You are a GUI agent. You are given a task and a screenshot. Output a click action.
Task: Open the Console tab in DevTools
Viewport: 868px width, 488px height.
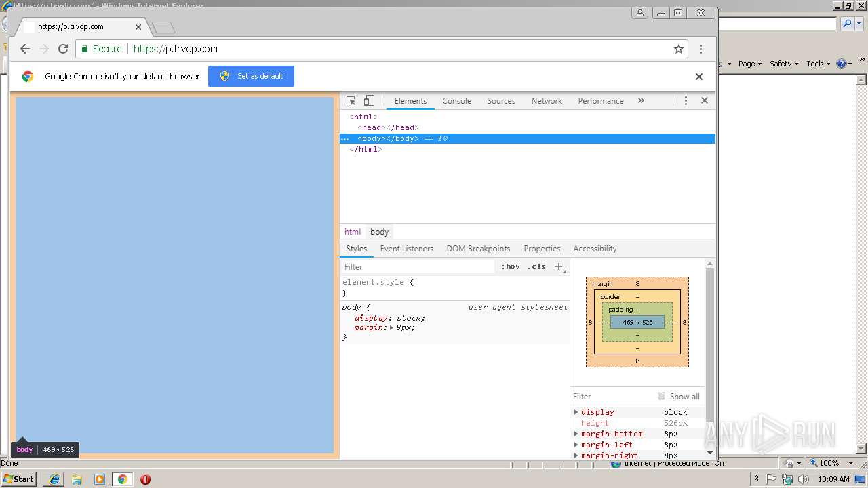pyautogui.click(x=456, y=100)
